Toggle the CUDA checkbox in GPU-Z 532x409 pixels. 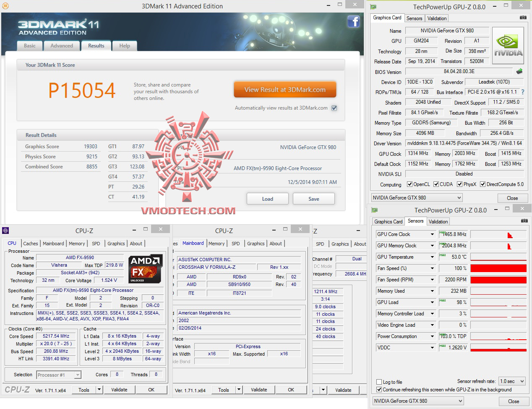coord(436,184)
